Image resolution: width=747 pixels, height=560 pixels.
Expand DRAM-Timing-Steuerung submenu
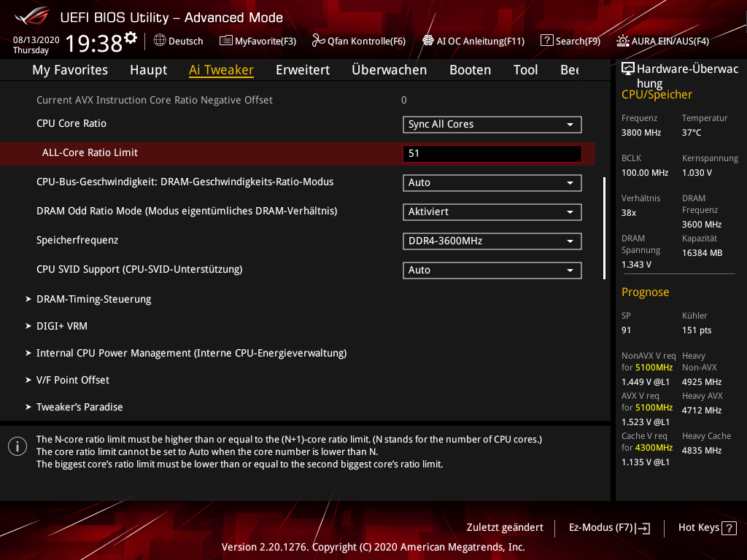tap(94, 299)
